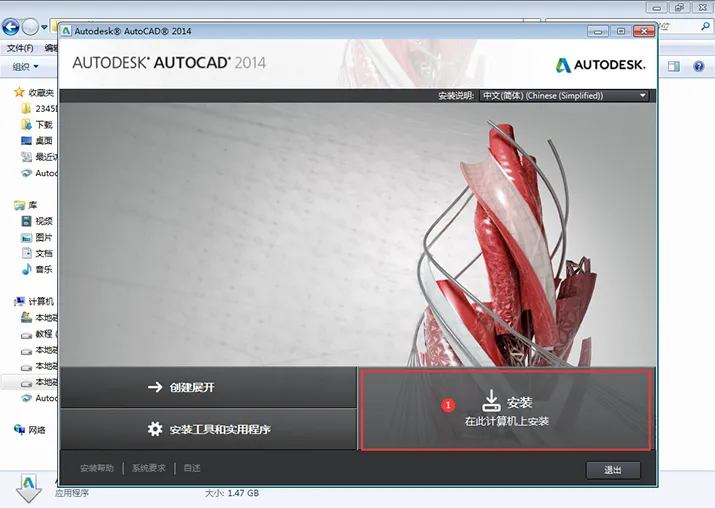Close the AutoCAD 2014 installer window
The width and height of the screenshot is (715, 508).
pyautogui.click(x=644, y=31)
